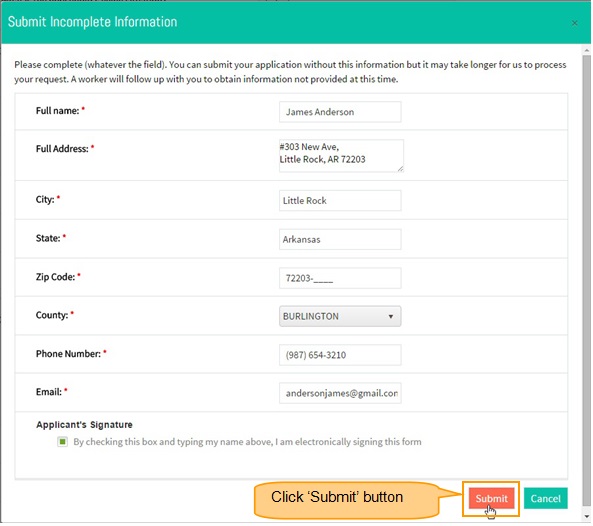Click the scrollbar down arrow
593x526 pixels.
pos(587,517)
